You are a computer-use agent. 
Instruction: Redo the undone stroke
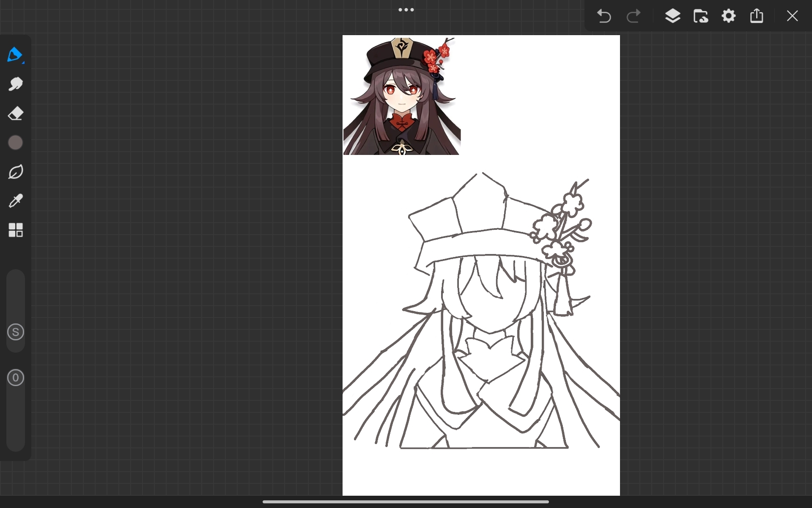633,16
